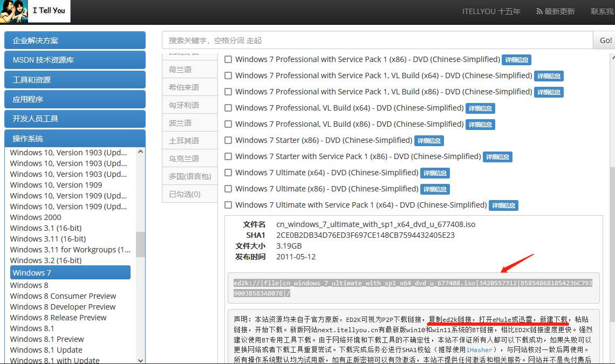Select the 多国(语言包) option

pos(189,176)
